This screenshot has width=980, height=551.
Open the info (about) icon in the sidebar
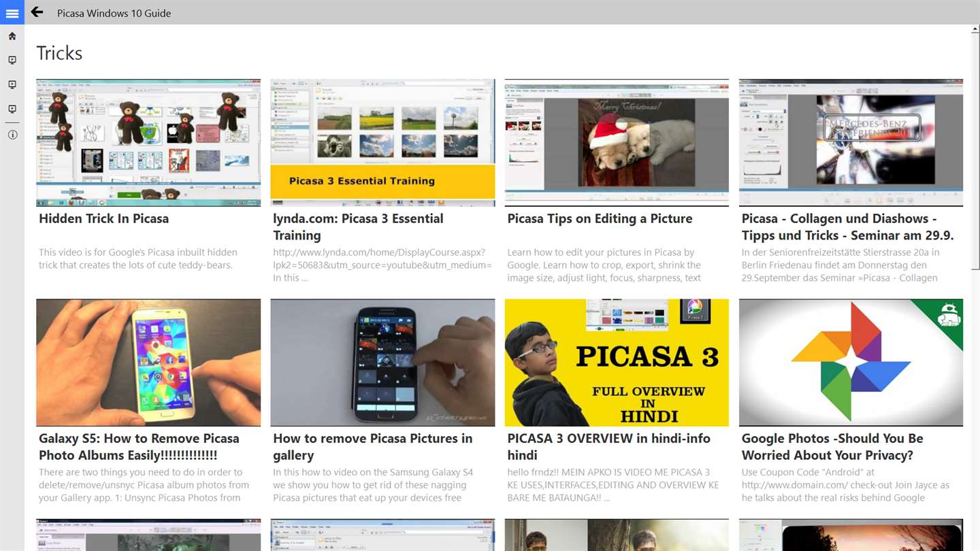tap(12, 135)
